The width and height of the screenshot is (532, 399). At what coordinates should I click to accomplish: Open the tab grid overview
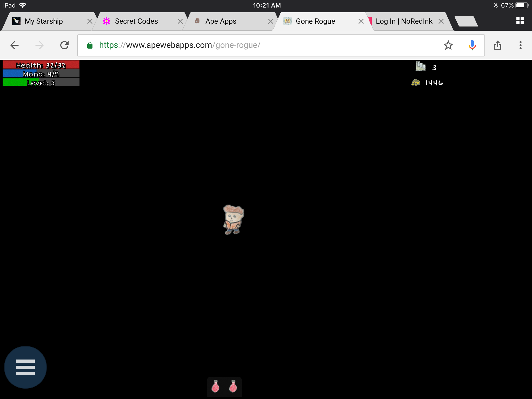(520, 21)
